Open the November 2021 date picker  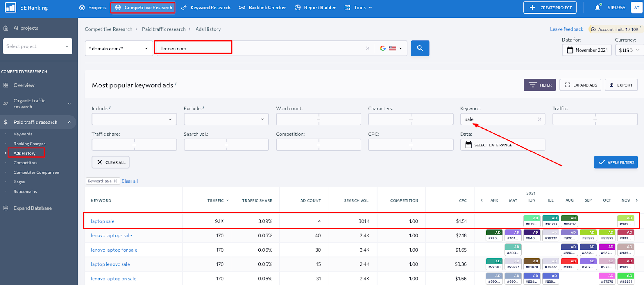click(x=587, y=50)
